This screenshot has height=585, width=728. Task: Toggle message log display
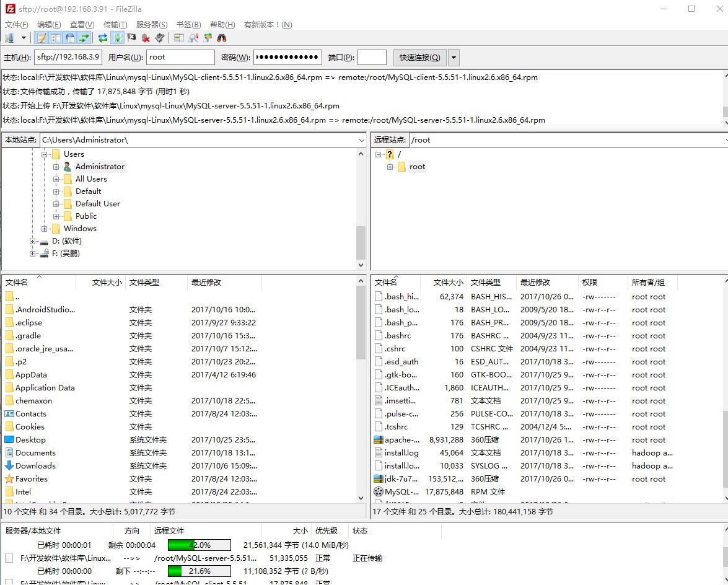42,38
